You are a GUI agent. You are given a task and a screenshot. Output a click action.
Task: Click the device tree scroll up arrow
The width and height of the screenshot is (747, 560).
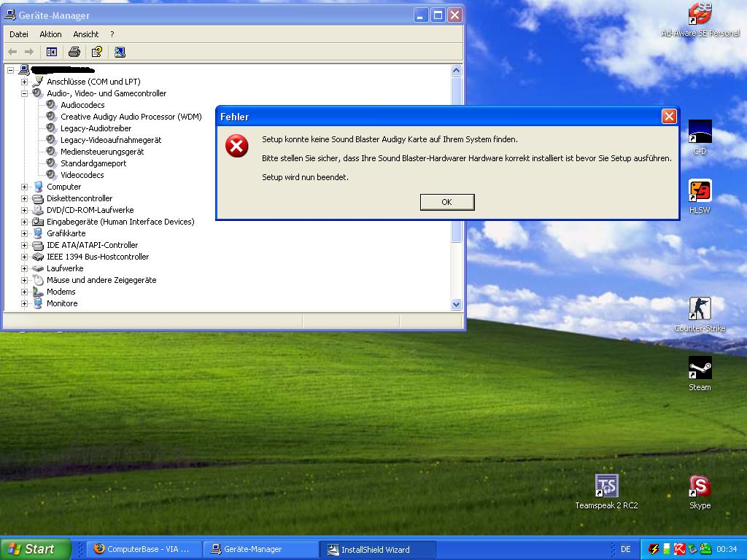point(456,71)
